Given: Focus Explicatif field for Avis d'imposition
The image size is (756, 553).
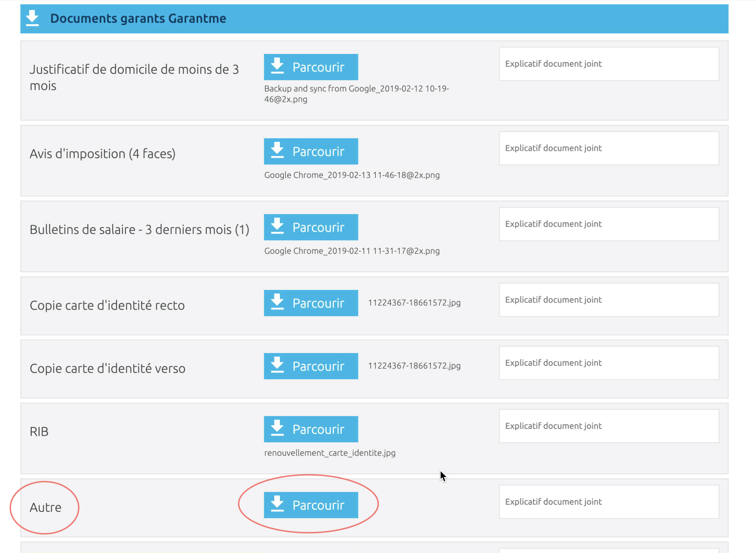Looking at the screenshot, I should coord(609,148).
